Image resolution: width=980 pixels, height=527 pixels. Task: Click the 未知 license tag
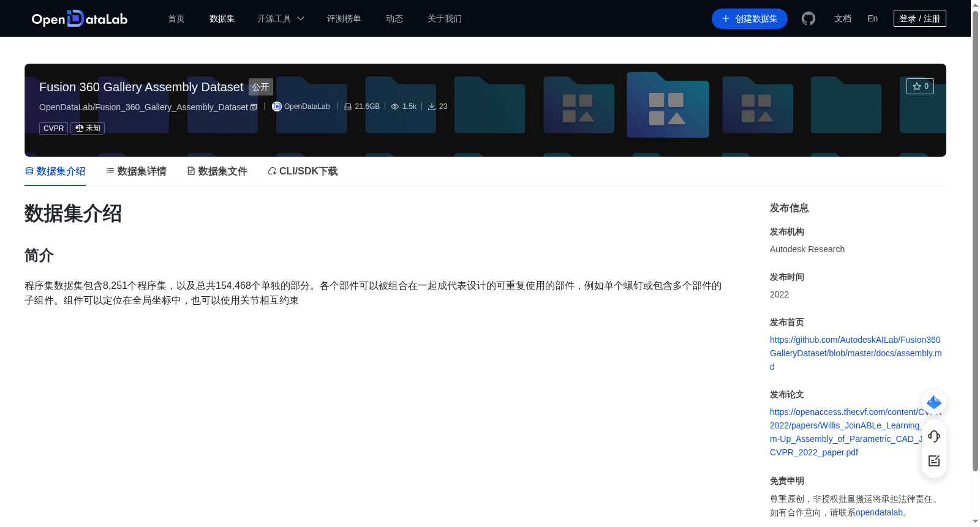coord(88,129)
